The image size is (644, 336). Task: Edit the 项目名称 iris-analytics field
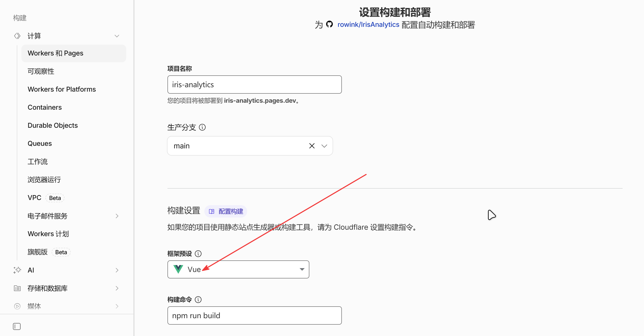(x=254, y=85)
